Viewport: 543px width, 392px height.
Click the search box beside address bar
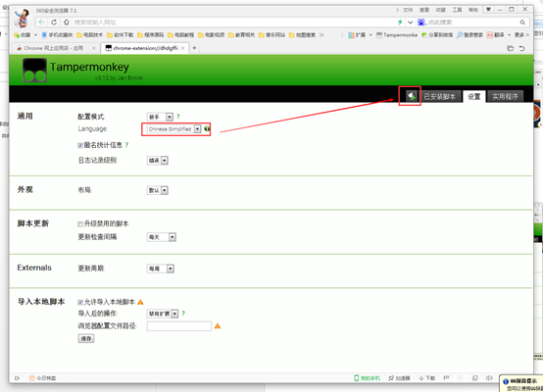471,23
